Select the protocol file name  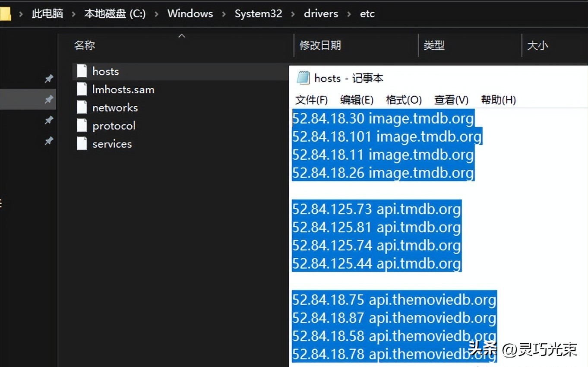pos(114,126)
